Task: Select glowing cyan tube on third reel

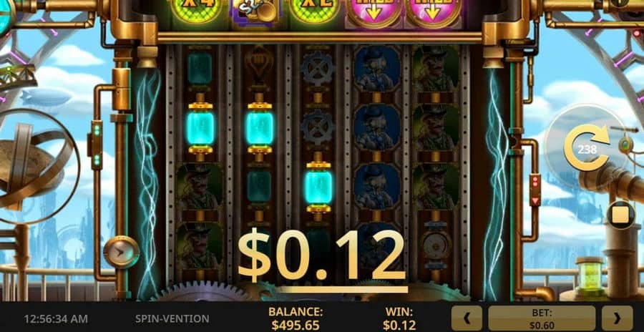Action: coord(318,187)
